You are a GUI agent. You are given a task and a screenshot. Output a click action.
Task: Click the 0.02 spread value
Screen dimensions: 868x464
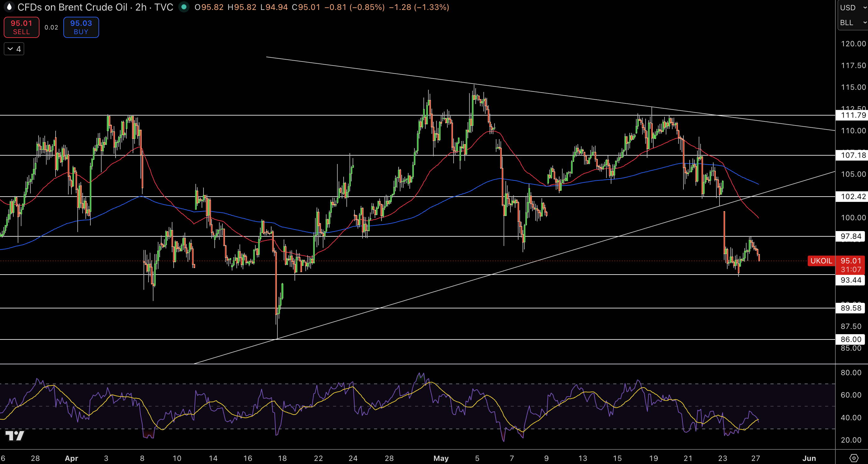point(51,27)
